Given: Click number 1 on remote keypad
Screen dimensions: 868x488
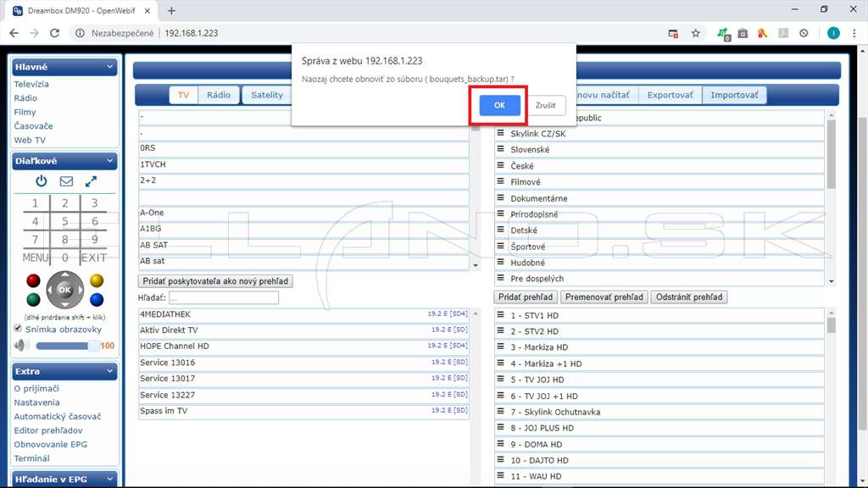Looking at the screenshot, I should [35, 203].
